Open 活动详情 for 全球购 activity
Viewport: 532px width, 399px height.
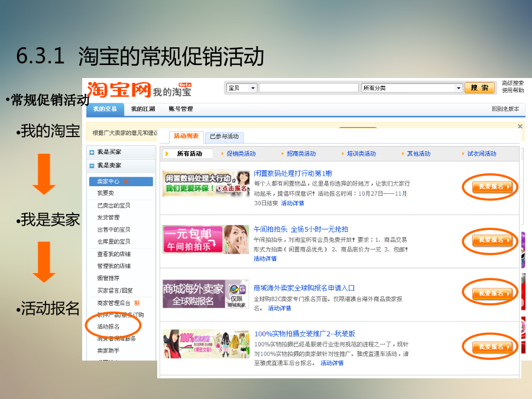pyautogui.click(x=279, y=309)
